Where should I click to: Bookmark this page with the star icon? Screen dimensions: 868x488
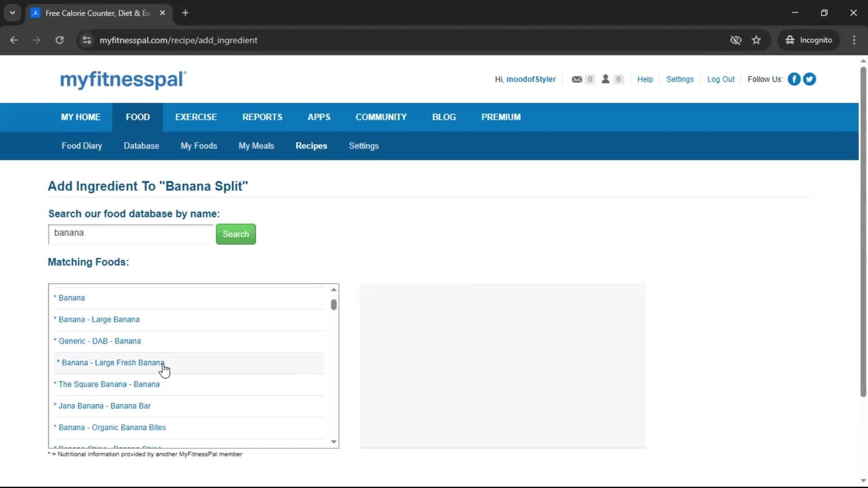pyautogui.click(x=756, y=40)
